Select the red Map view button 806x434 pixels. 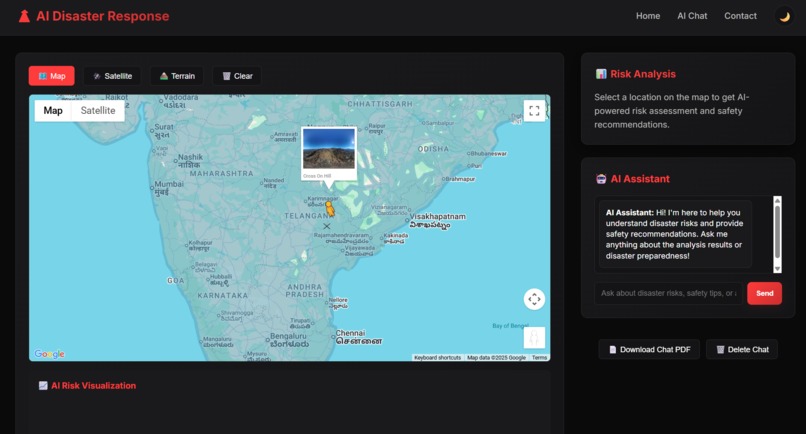(51, 76)
